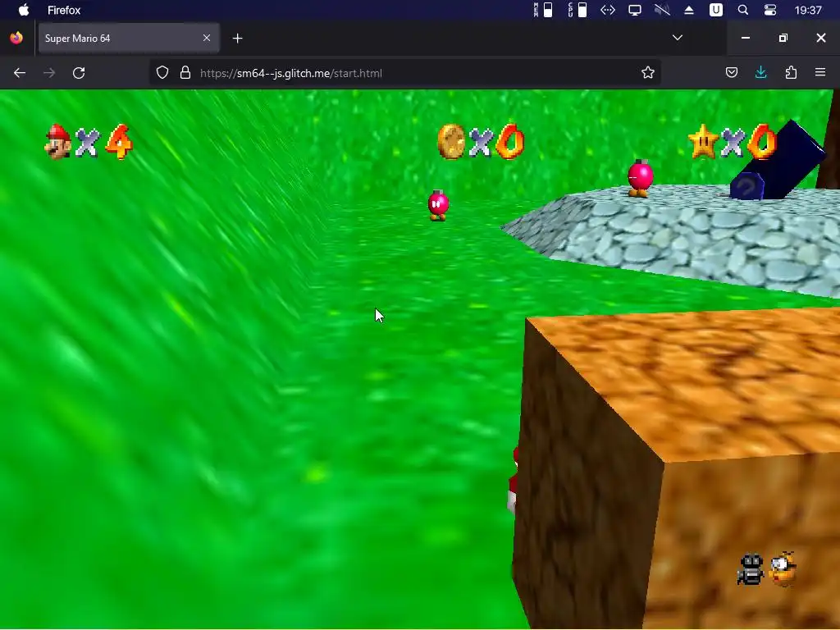840x630 pixels.
Task: Click the muted volume icon
Action: (662, 10)
